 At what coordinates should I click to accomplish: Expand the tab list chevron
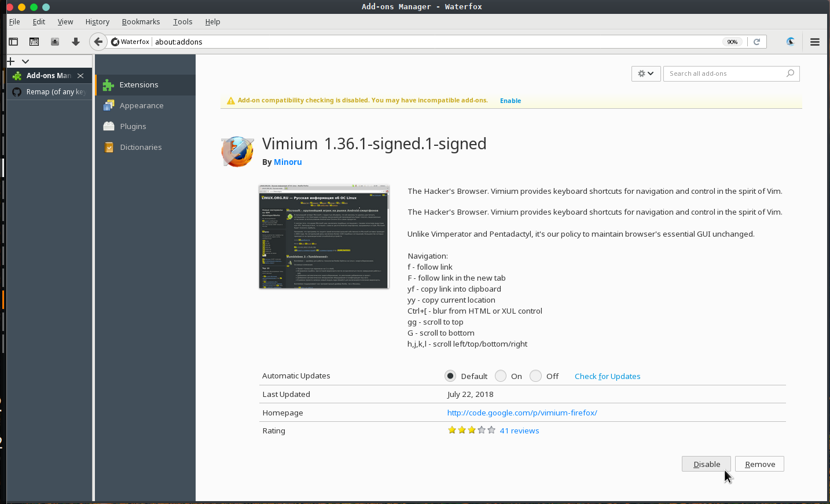25,61
